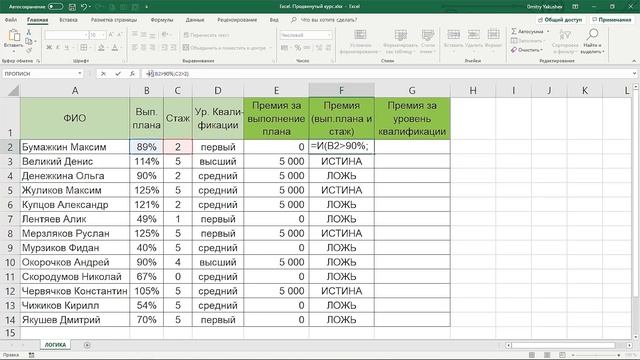This screenshot has width=640, height=360.
Task: Click Delete cells (Удалить) icon
Action: (x=473, y=35)
